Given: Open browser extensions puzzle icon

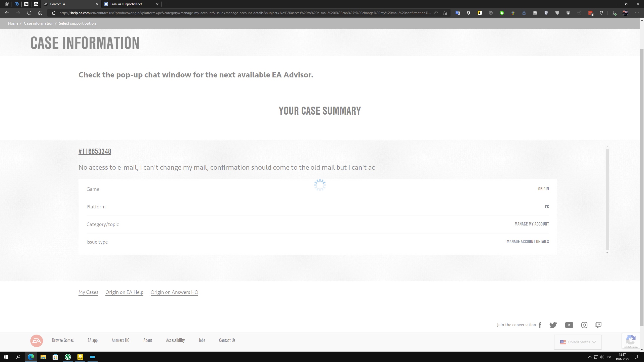Looking at the screenshot, I should tap(601, 13).
